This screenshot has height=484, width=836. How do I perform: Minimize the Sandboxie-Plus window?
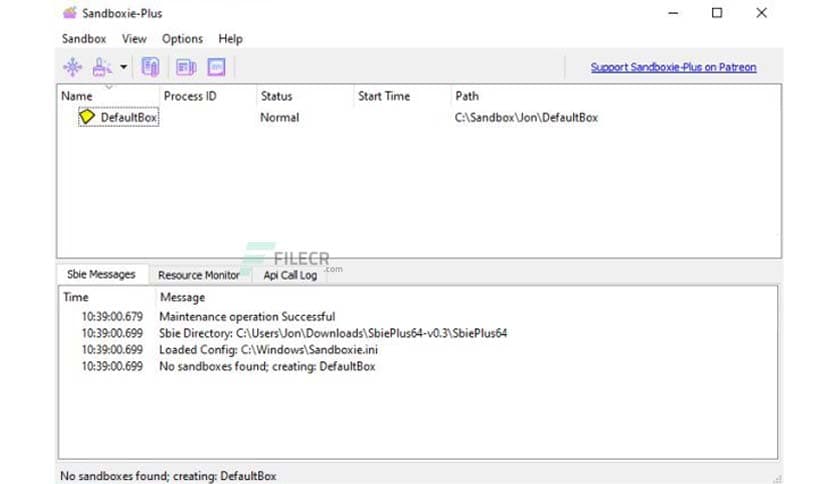(673, 13)
